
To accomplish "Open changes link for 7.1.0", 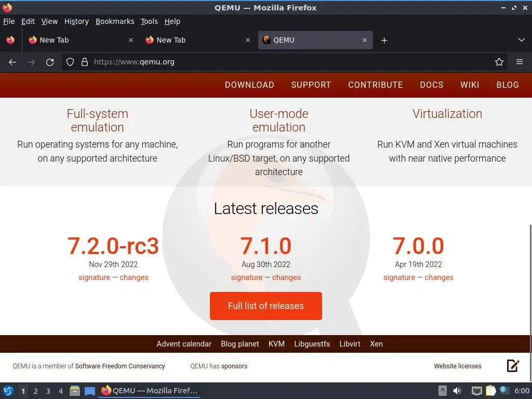I will [286, 277].
